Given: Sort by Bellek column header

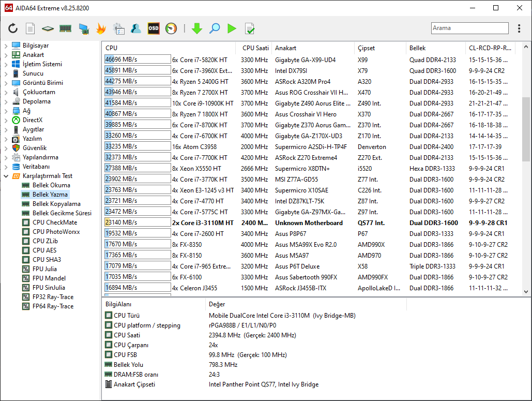Looking at the screenshot, I should pos(436,48).
